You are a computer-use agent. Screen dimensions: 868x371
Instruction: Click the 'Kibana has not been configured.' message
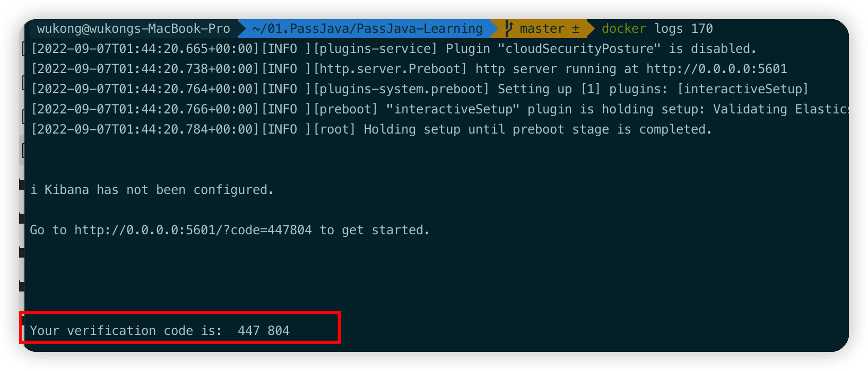[x=159, y=190]
